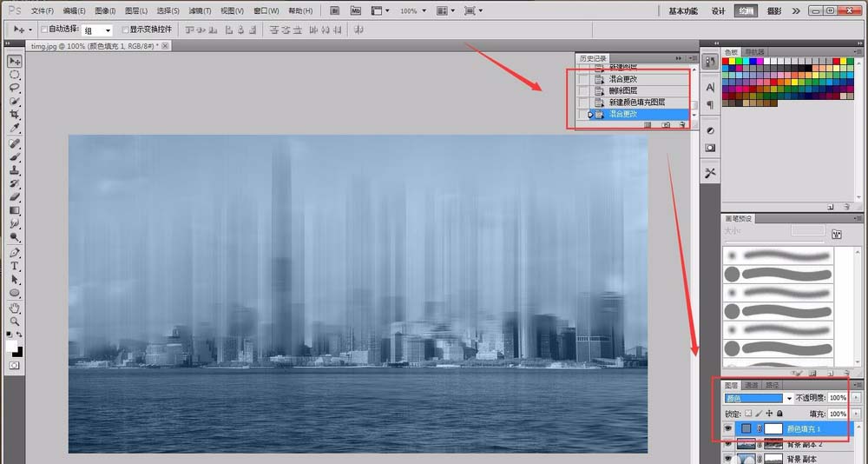
Task: Choose the Pen tool
Action: (15, 253)
